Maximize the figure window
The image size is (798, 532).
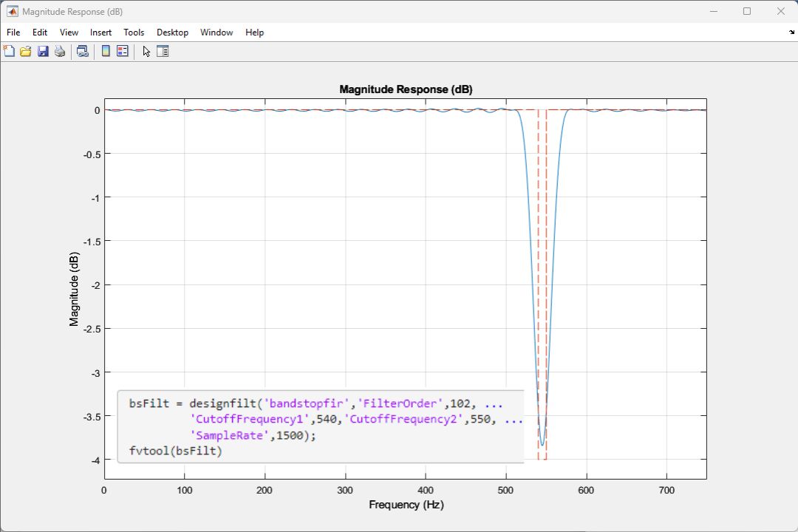(747, 11)
